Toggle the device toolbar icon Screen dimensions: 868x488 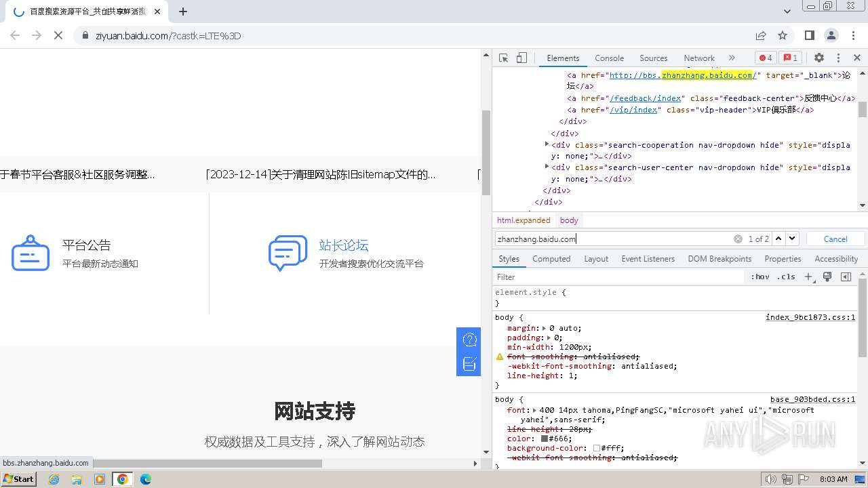tap(521, 58)
